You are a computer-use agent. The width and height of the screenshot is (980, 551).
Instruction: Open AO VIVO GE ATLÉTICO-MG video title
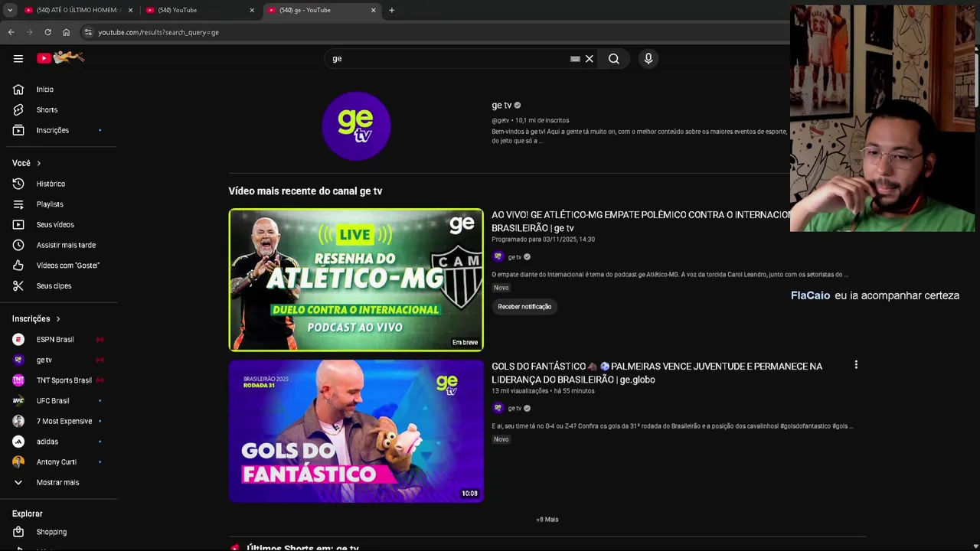pyautogui.click(x=642, y=221)
